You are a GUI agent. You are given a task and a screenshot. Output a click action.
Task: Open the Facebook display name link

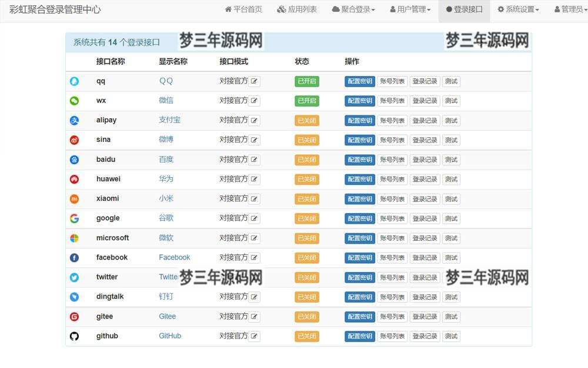point(175,257)
